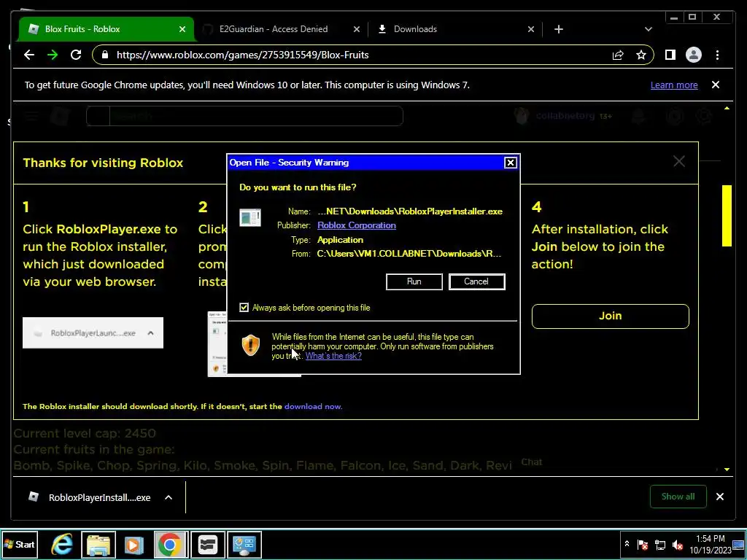Click the Name value RobloxPlayerInstaller.exe

[x=410, y=211]
